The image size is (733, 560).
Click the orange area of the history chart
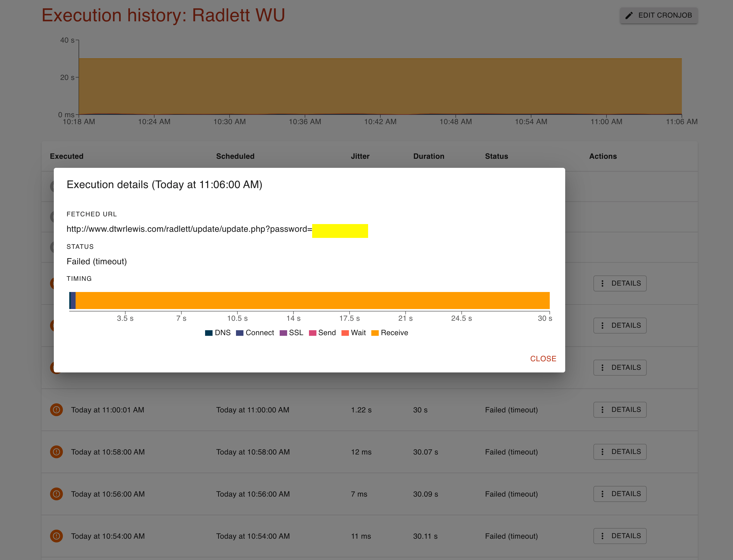(x=380, y=86)
